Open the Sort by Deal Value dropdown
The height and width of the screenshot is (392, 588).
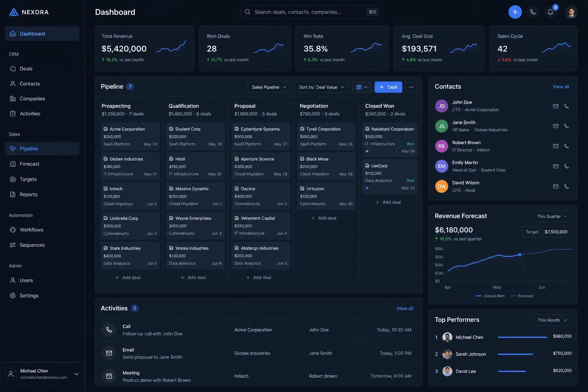point(322,87)
